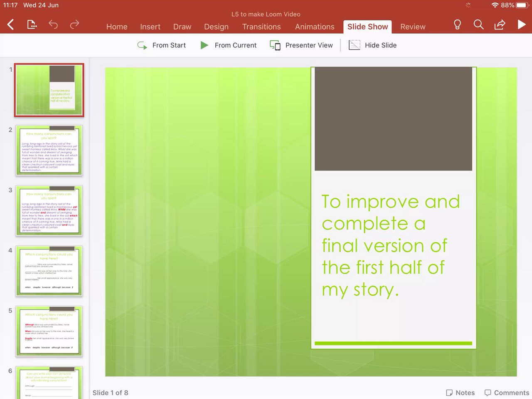Open the Home tab
The height and width of the screenshot is (399, 532).
117,27
